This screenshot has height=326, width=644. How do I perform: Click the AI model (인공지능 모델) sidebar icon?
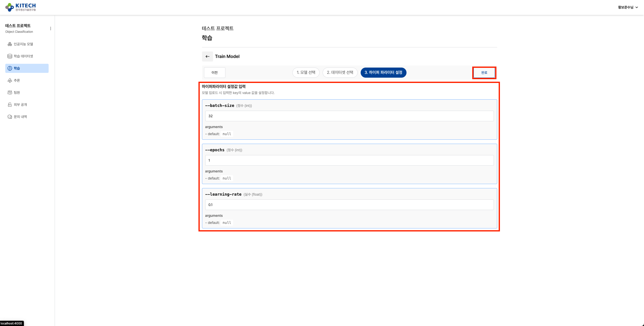tap(10, 44)
